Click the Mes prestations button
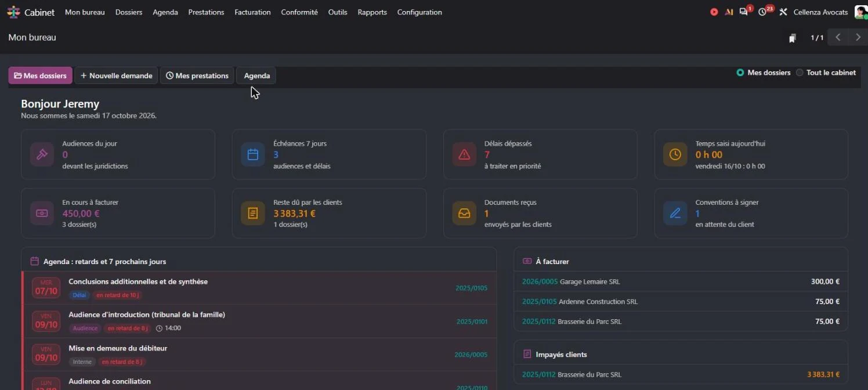 [x=197, y=75]
